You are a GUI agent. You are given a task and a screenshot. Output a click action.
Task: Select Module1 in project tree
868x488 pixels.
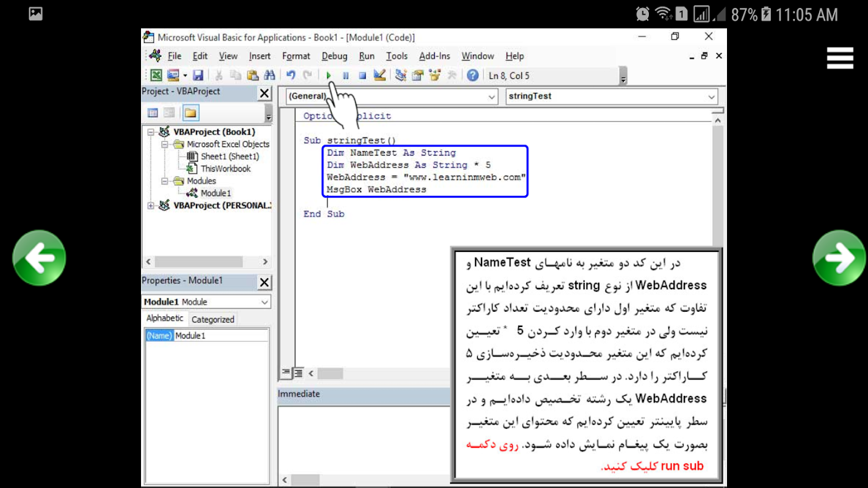pyautogui.click(x=216, y=193)
